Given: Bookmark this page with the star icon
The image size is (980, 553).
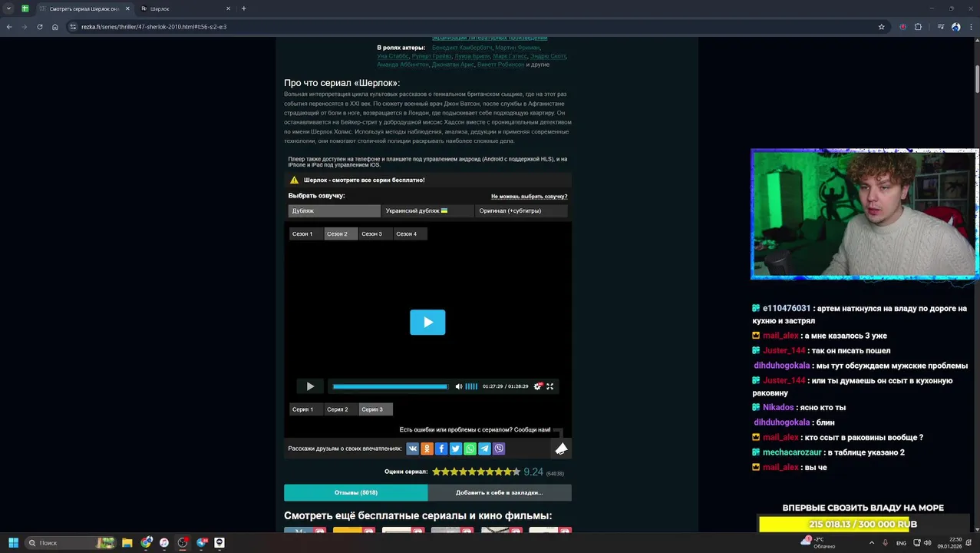Looking at the screenshot, I should pos(882,27).
